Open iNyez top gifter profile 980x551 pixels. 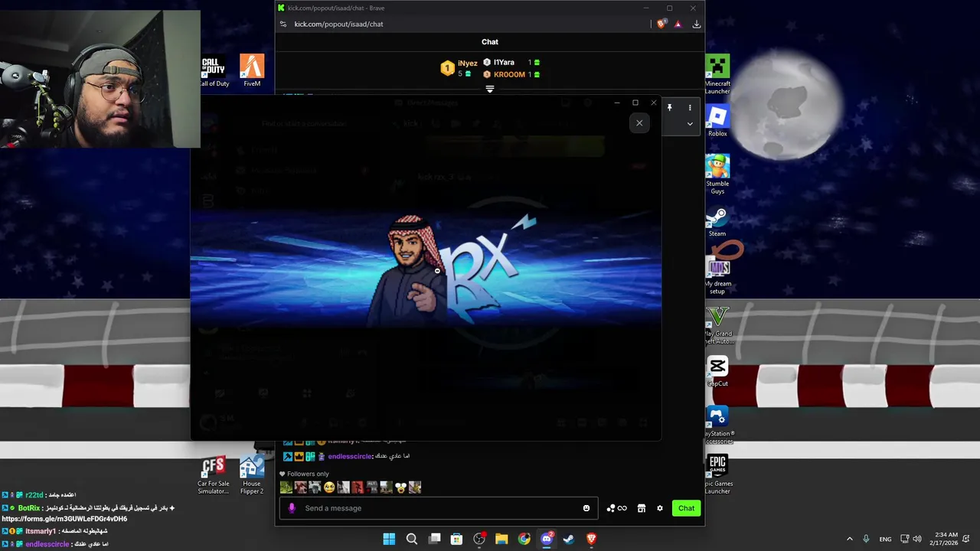pyautogui.click(x=459, y=68)
